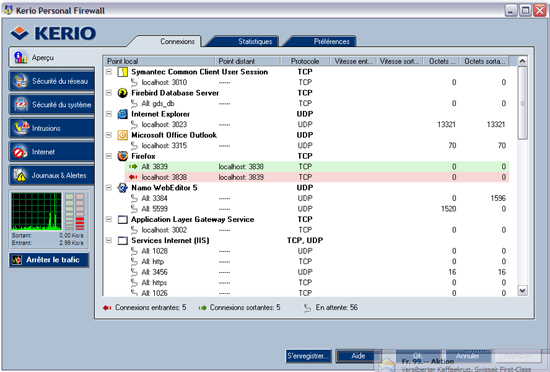Click the Arrêter le trafic button
The image size is (550, 372).
click(x=49, y=260)
